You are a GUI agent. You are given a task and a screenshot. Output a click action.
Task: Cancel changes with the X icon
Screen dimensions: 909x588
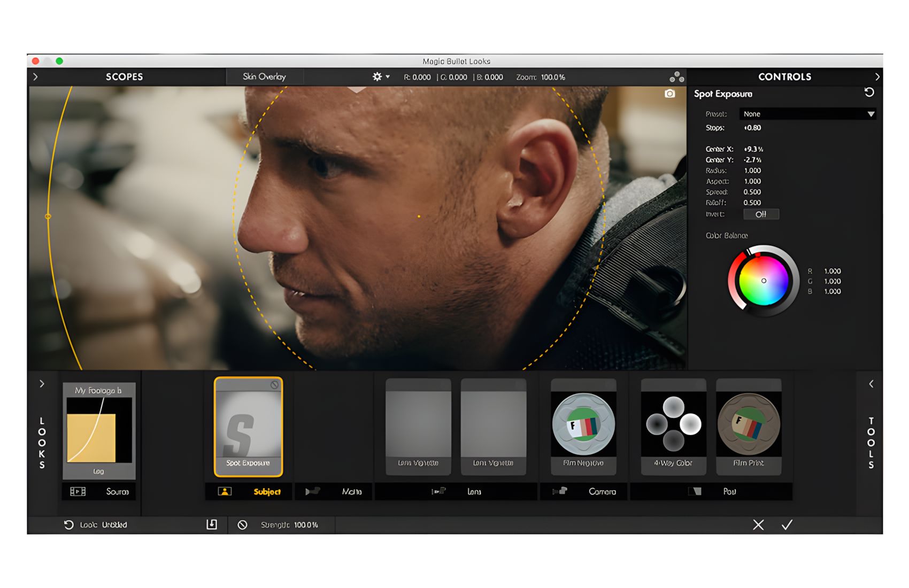(758, 525)
